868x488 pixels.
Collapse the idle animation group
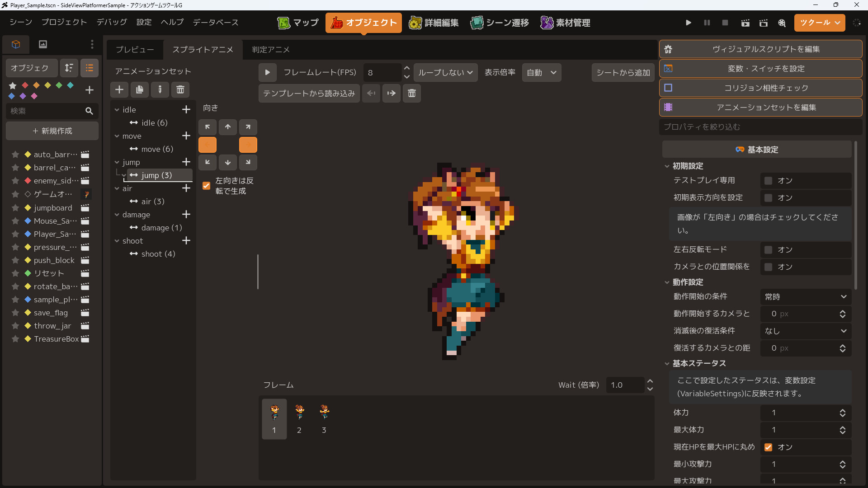click(x=117, y=110)
